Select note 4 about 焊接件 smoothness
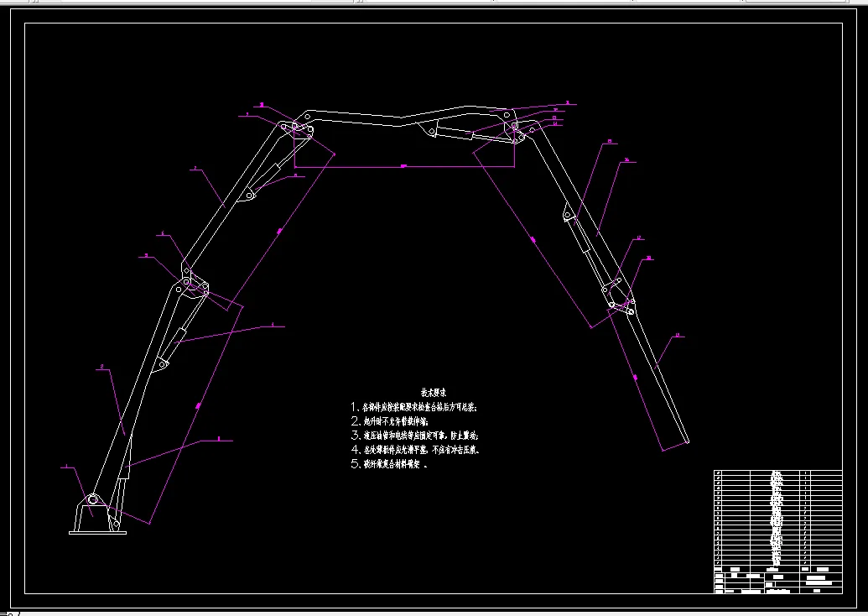The width and height of the screenshot is (868, 616). [415, 450]
